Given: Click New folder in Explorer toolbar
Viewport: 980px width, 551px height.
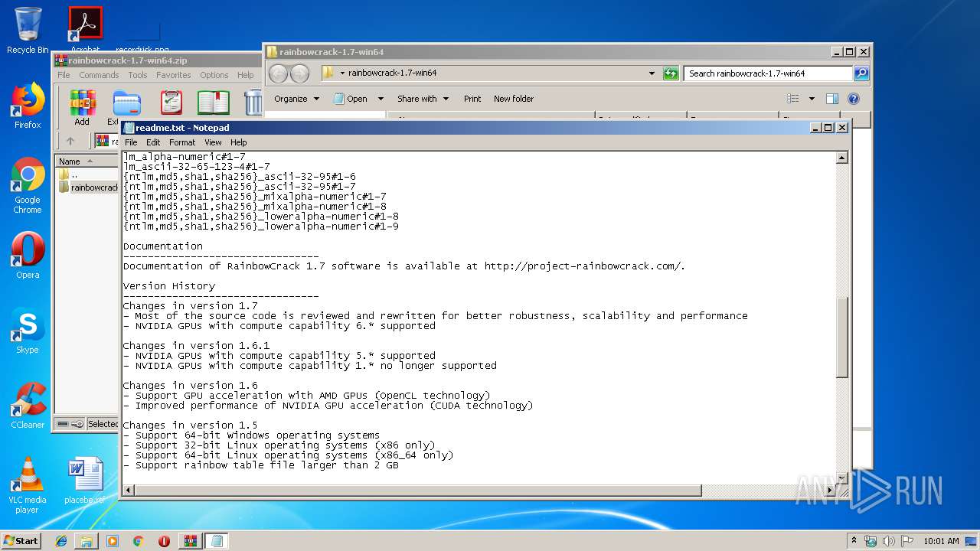Looking at the screenshot, I should click(514, 99).
